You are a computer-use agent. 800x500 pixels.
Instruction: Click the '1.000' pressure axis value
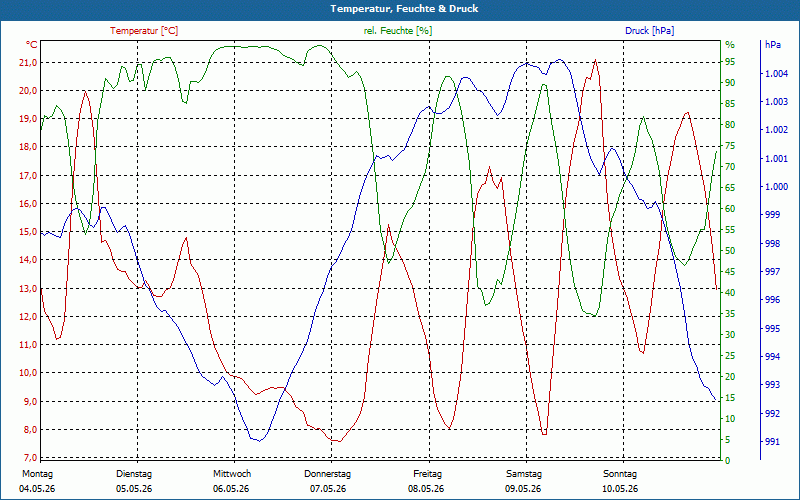tap(776, 187)
